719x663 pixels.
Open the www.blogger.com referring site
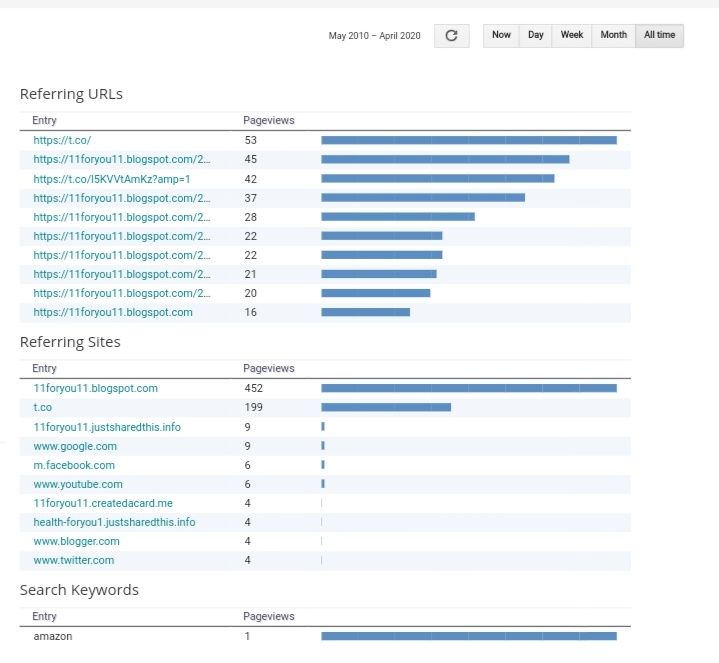(77, 541)
